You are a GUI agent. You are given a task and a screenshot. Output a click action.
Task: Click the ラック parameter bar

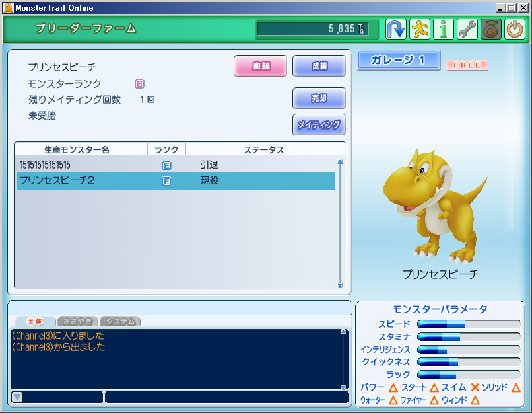(x=469, y=375)
